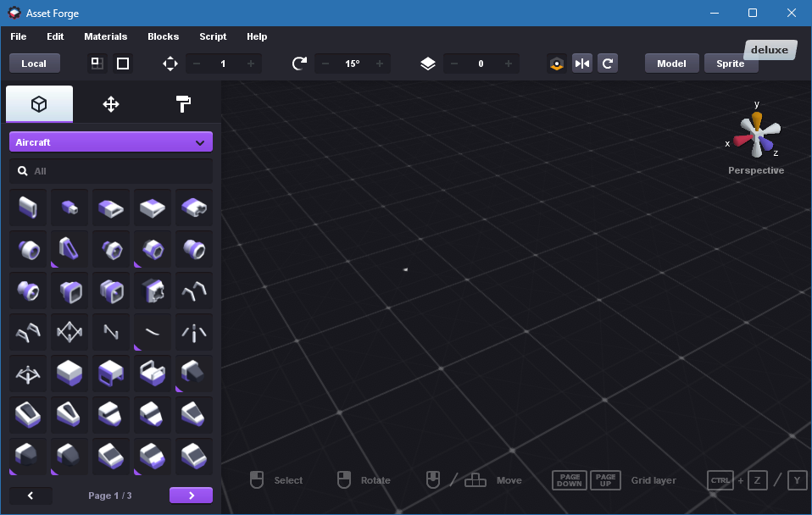Click the PAGE UP key hint
The image size is (812, 515).
[x=605, y=480]
